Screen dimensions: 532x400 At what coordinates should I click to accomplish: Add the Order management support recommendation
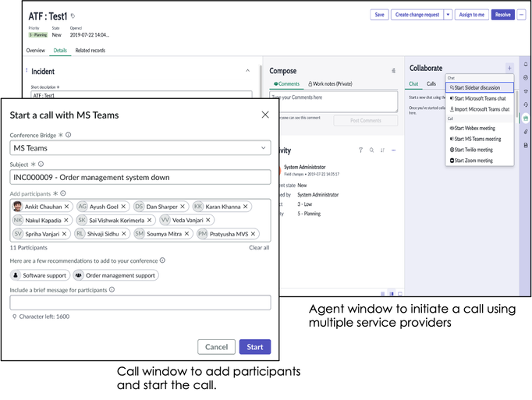[115, 275]
